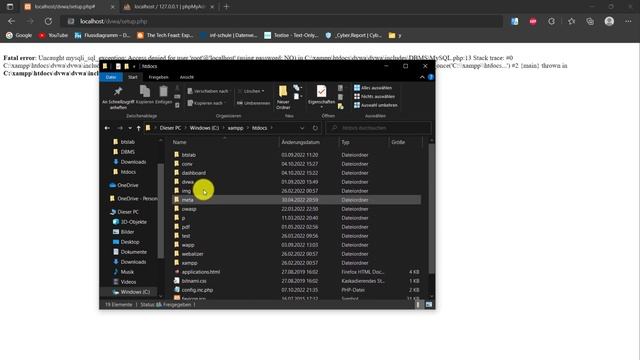Viewport: 640px width, 360px height.
Task: Open Explorer help question mark icon
Action: coord(431,77)
